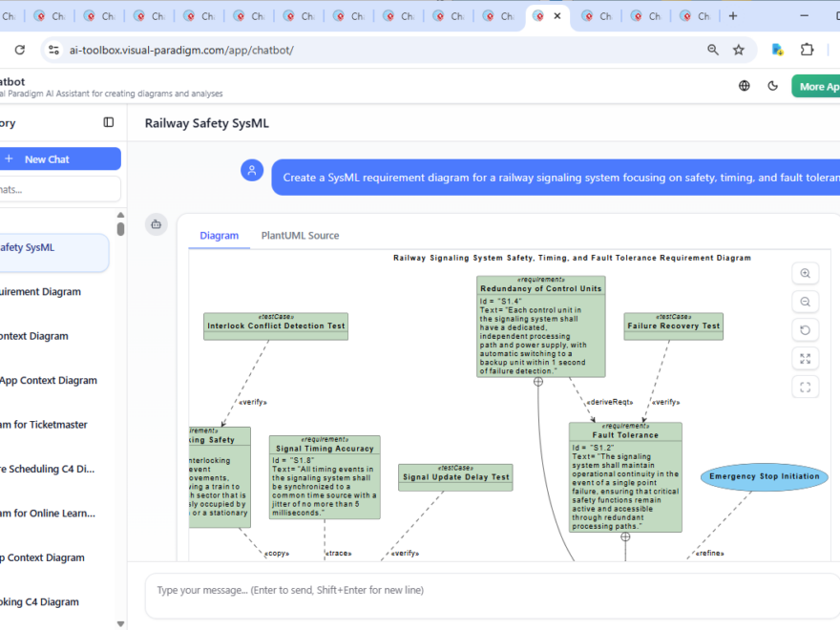Bookmark this page with the star
This screenshot has height=630, width=840.
pos(738,49)
